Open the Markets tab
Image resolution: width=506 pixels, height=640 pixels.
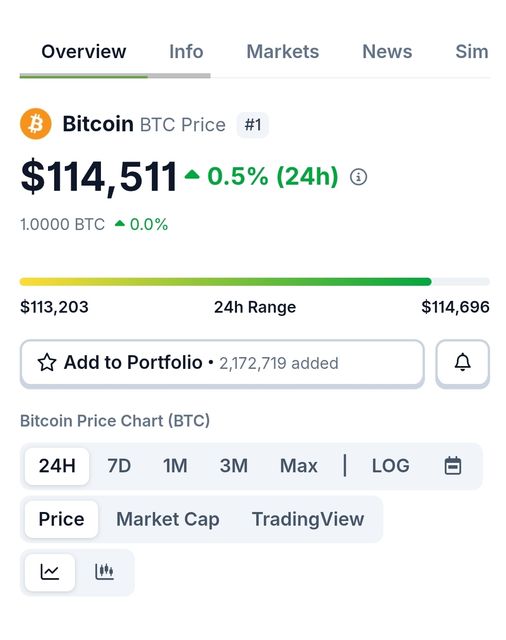click(x=283, y=52)
